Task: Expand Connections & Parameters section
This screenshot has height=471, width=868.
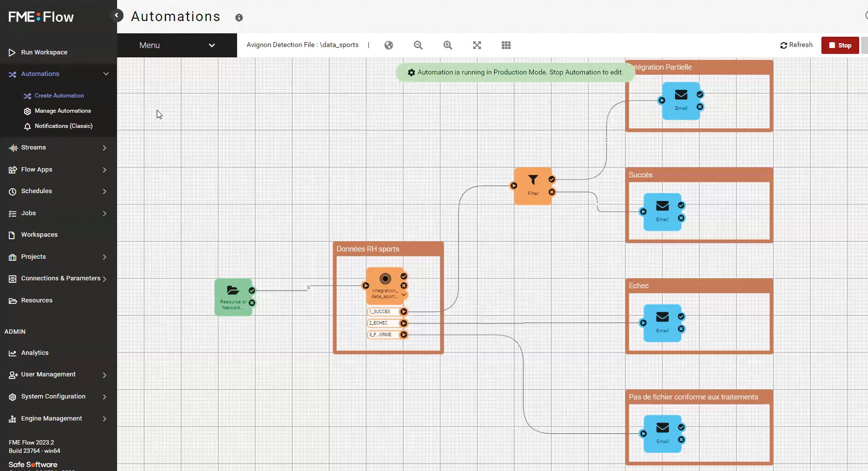Action: 104,279
